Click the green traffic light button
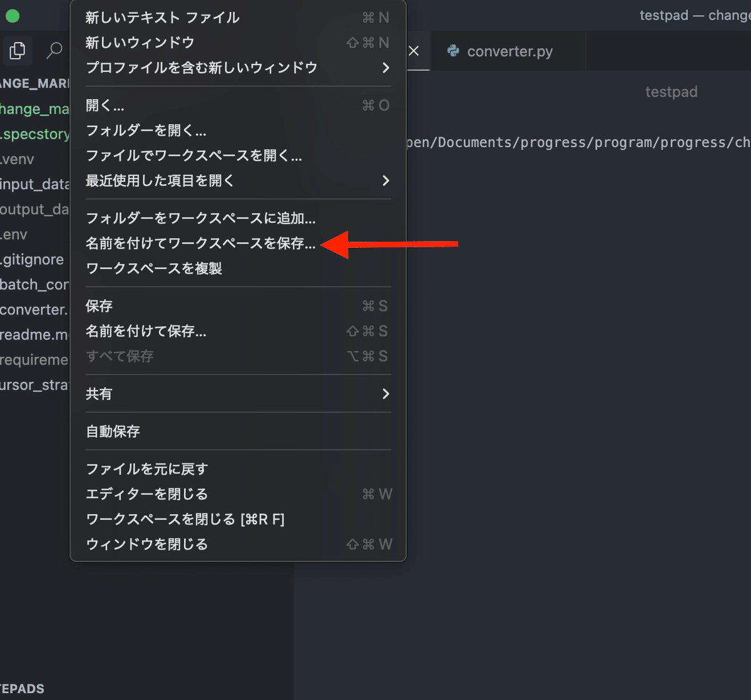The height and width of the screenshot is (700, 751). [x=12, y=16]
